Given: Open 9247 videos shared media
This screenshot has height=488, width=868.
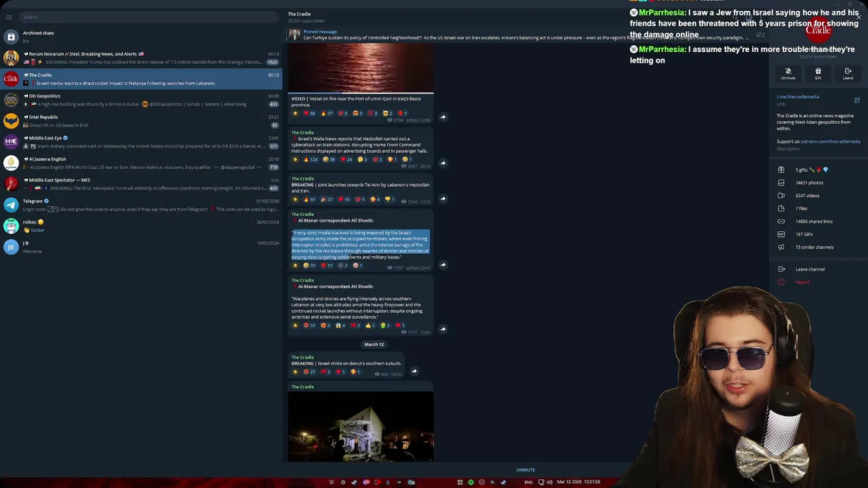Looking at the screenshot, I should [818, 196].
